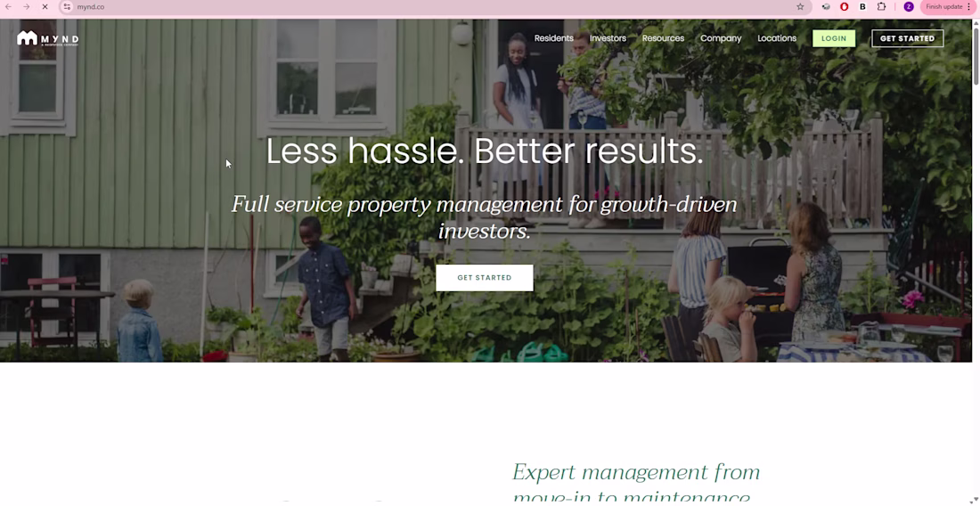Click the Mynd logo in header
Image resolution: width=980 pixels, height=506 pixels.
click(47, 38)
